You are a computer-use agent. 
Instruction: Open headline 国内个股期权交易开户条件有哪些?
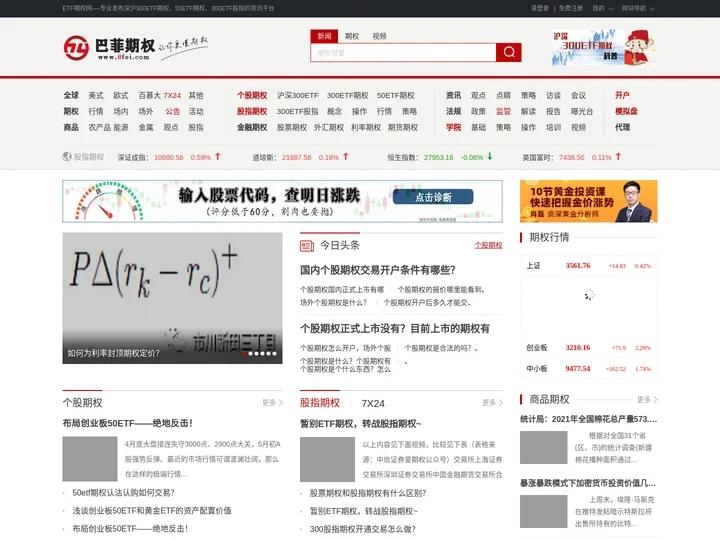[378, 270]
